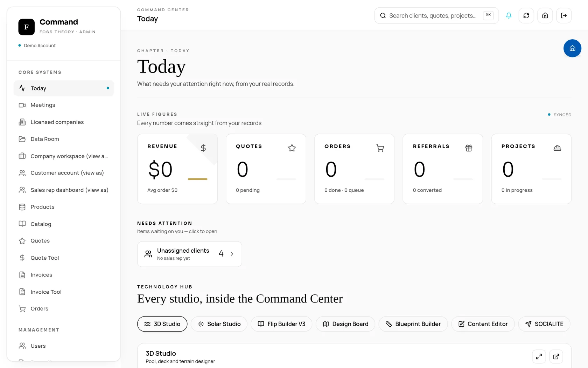Select the Flip Builder V3 tab

(281, 324)
